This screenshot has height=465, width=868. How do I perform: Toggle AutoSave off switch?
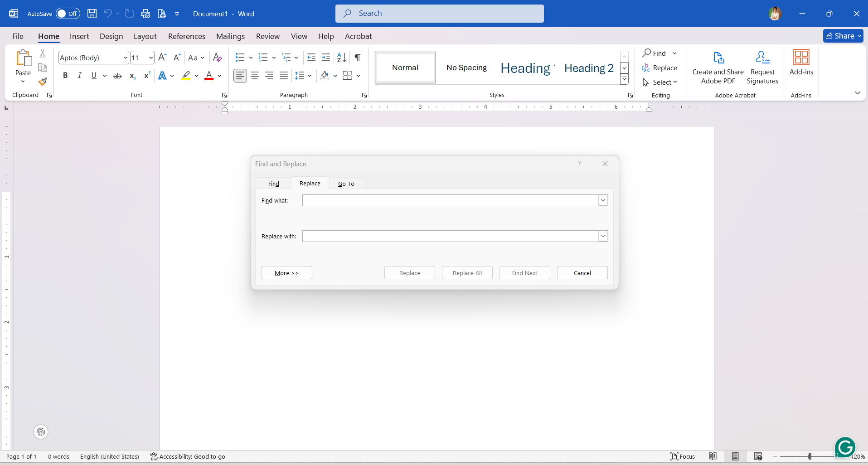pyautogui.click(x=67, y=14)
